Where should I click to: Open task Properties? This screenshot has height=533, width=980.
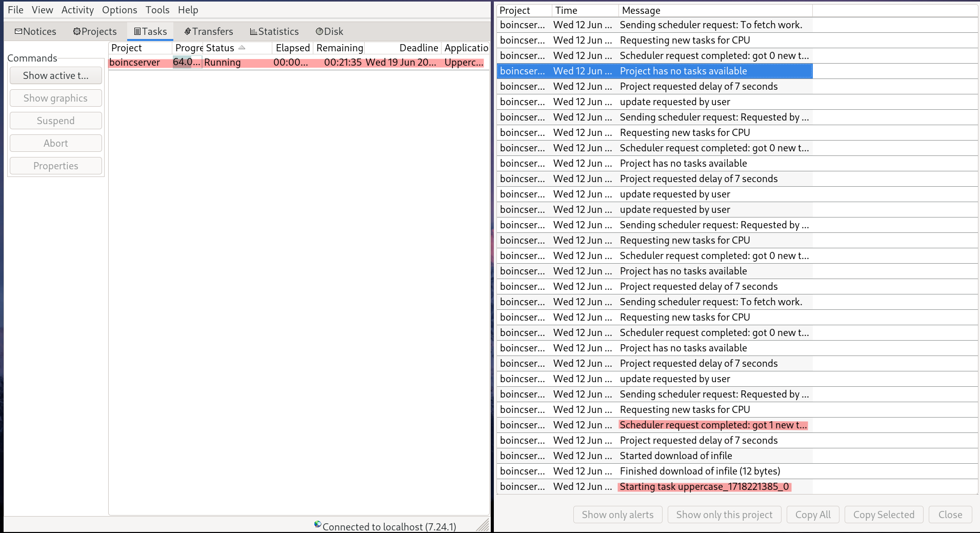click(56, 166)
